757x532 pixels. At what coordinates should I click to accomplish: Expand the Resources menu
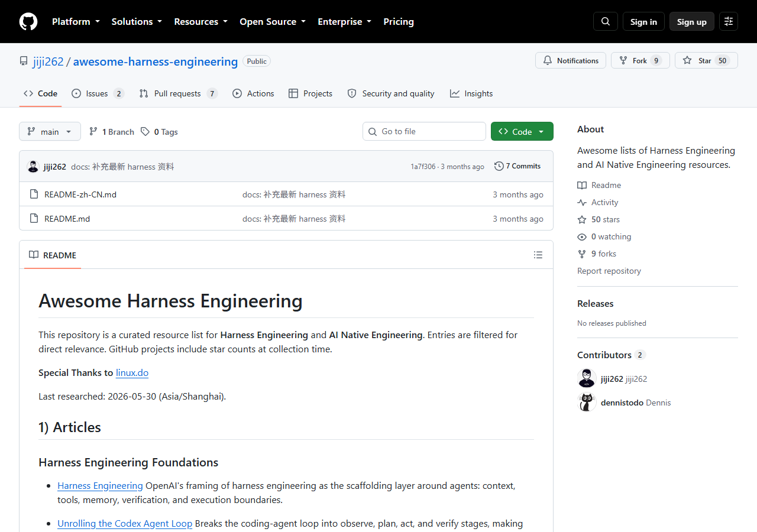(200, 21)
